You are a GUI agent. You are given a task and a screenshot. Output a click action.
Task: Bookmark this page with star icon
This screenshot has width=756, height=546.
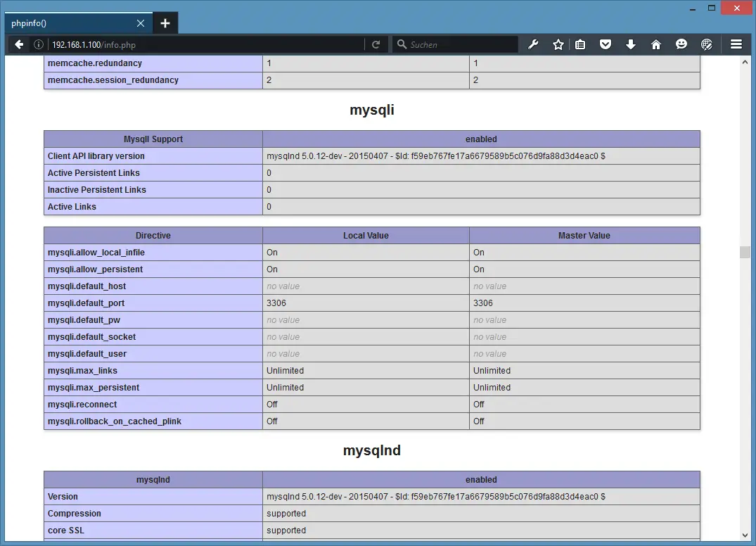pos(558,44)
